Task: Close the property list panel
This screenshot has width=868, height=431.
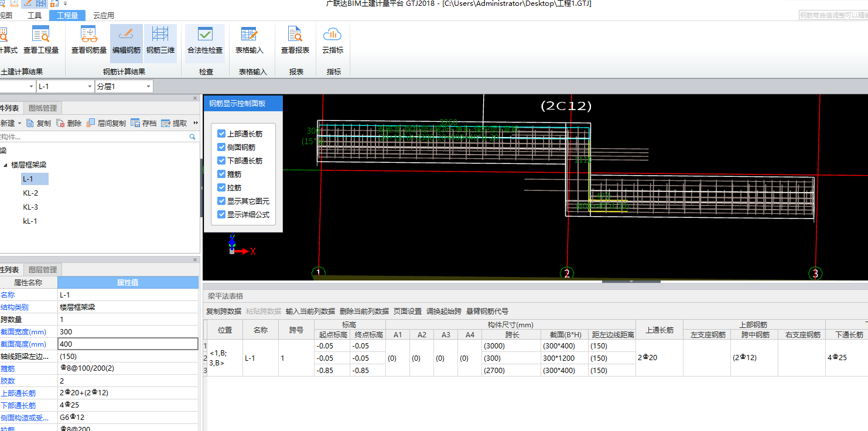Action: [x=196, y=259]
